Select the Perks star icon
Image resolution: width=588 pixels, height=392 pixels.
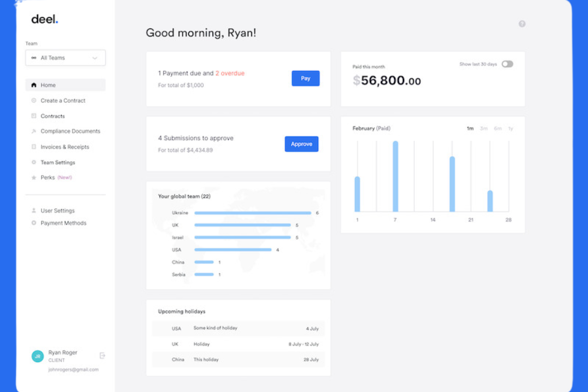[x=34, y=177]
